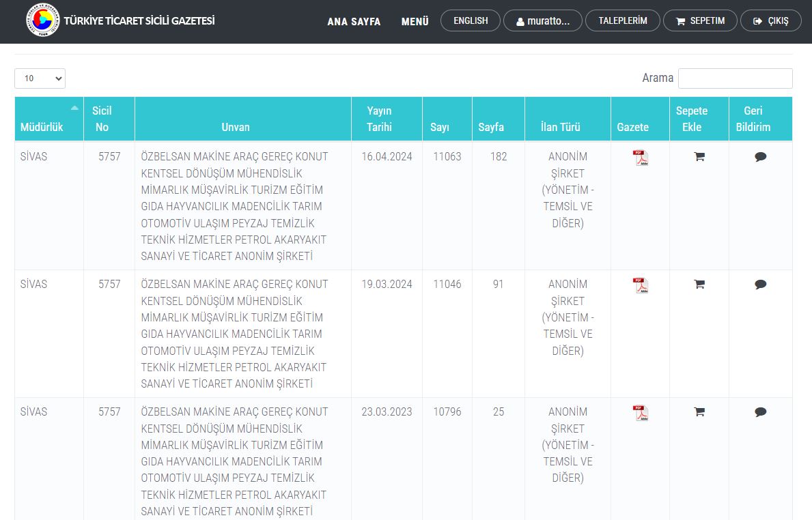Go to ANA SAYFA in the navigation
Viewport: 812px width, 520px height.
[x=354, y=21]
